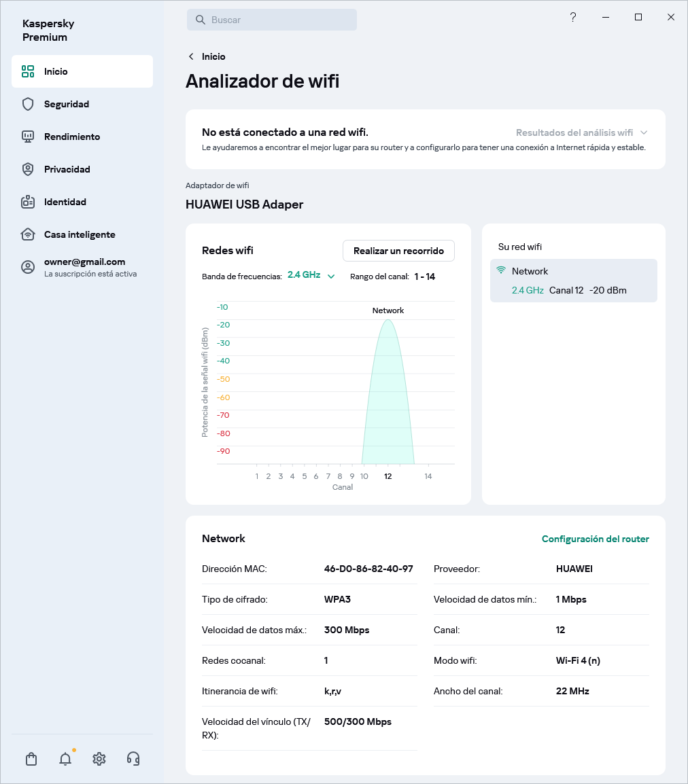
Task: Click the back arrow next to Inicio
Action: coord(191,56)
